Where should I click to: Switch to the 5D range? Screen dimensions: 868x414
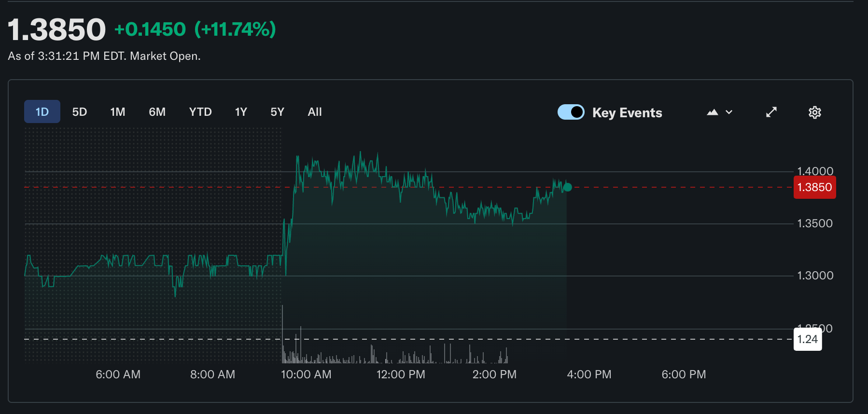(x=80, y=112)
